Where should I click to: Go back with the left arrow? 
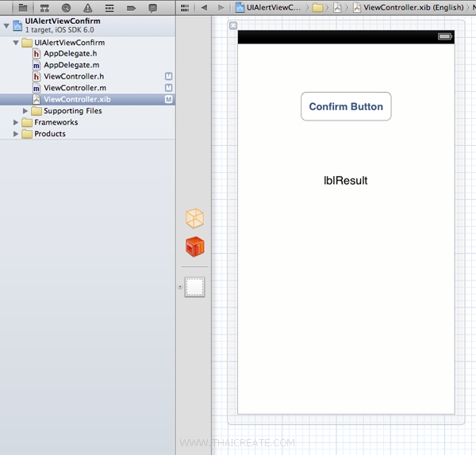click(204, 8)
